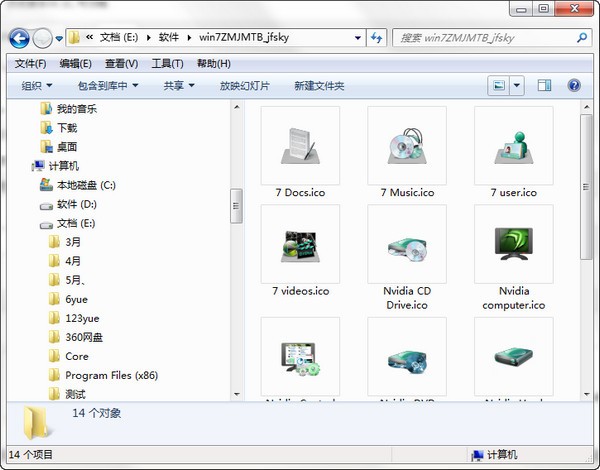Click file list scroll down arrow
Viewport: 600px width, 470px height.
tap(586, 394)
